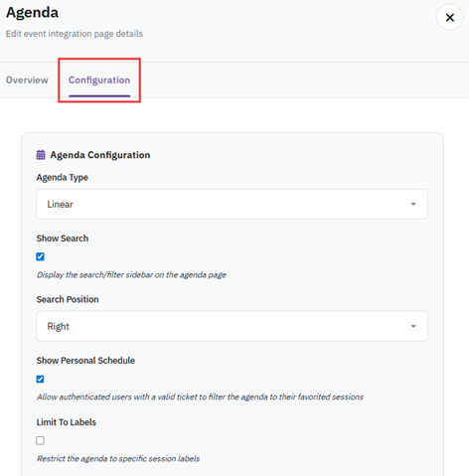Expand the Search Position dropdown showing Right

pos(232,326)
